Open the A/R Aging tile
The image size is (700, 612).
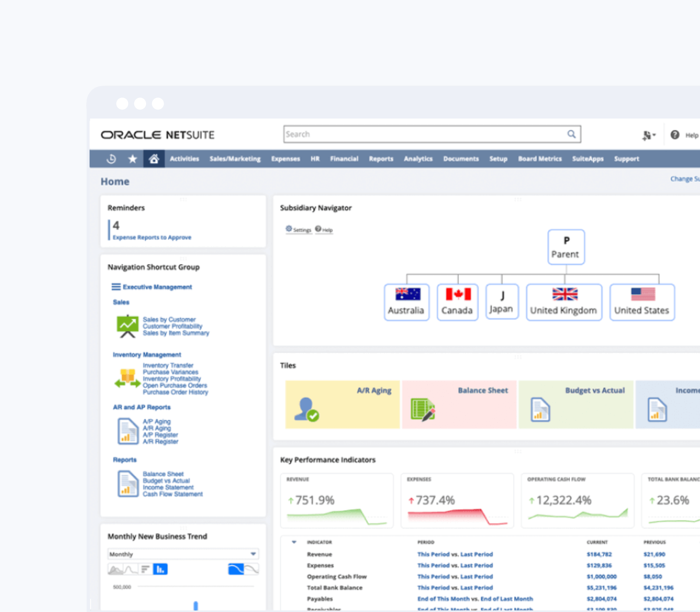[343, 404]
